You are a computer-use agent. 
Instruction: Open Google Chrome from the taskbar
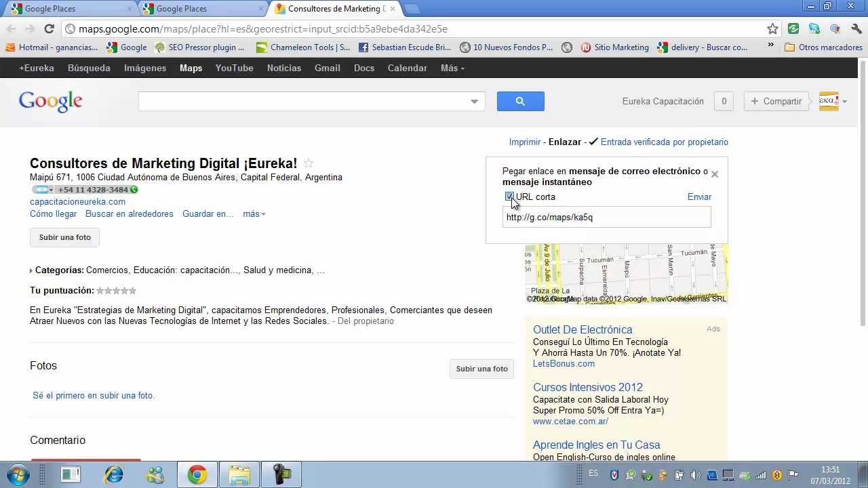[x=197, y=474]
